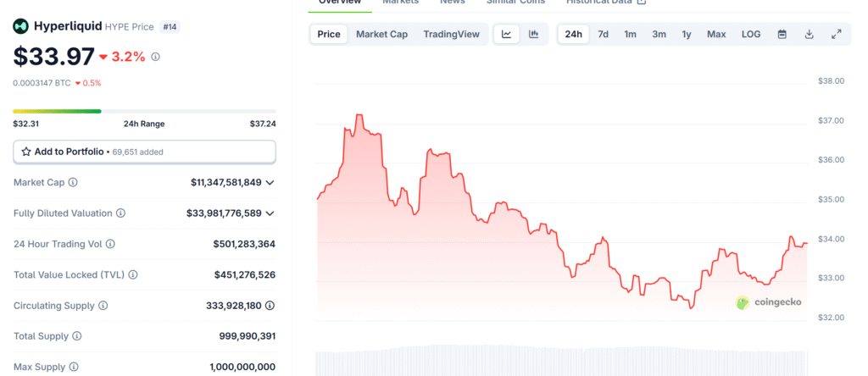Show Fully Diluted Valuation info icon
868x376 pixels.
click(x=120, y=213)
